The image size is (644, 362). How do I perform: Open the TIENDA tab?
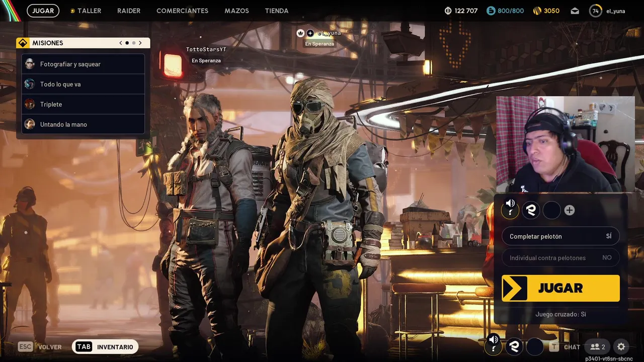pyautogui.click(x=277, y=11)
